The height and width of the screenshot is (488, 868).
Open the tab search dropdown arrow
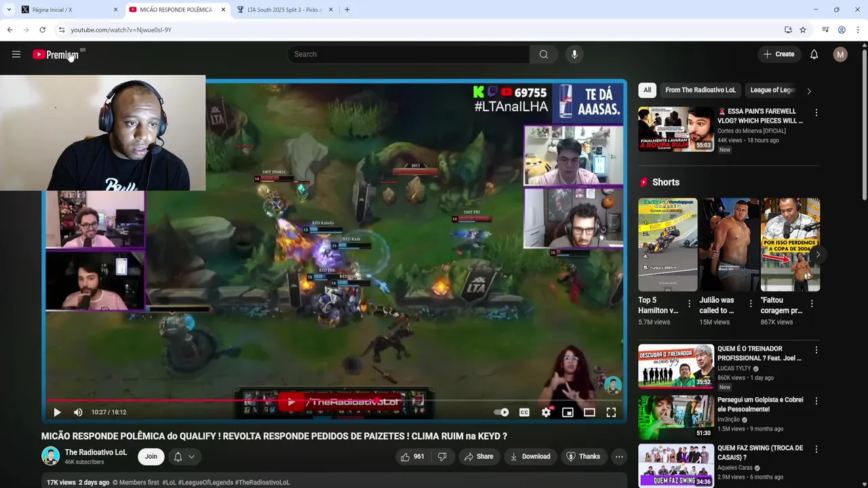(8, 9)
